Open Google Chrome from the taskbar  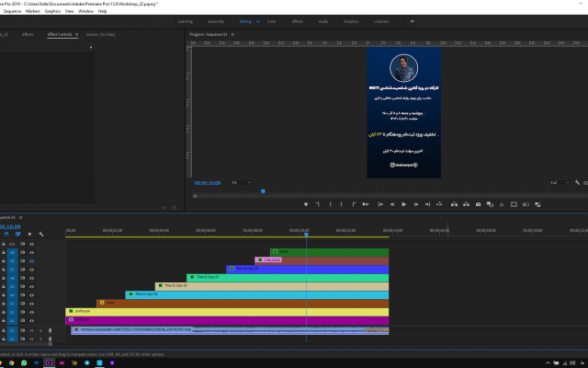(11, 362)
